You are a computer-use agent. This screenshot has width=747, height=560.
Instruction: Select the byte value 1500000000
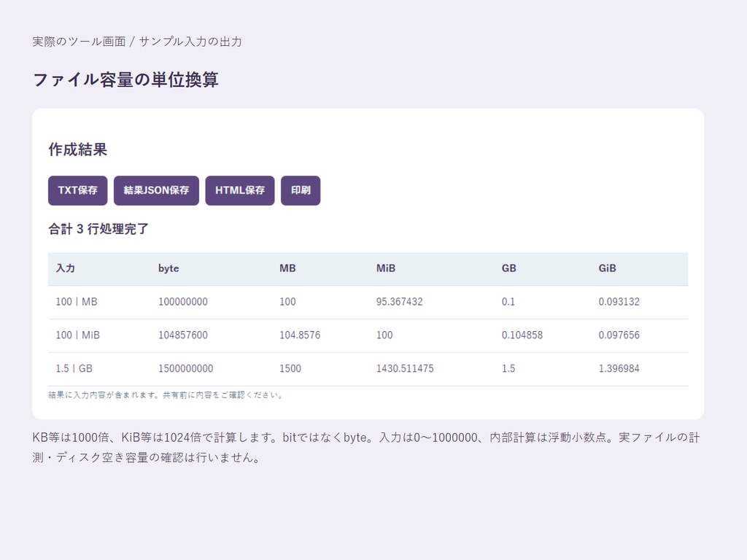pos(186,368)
